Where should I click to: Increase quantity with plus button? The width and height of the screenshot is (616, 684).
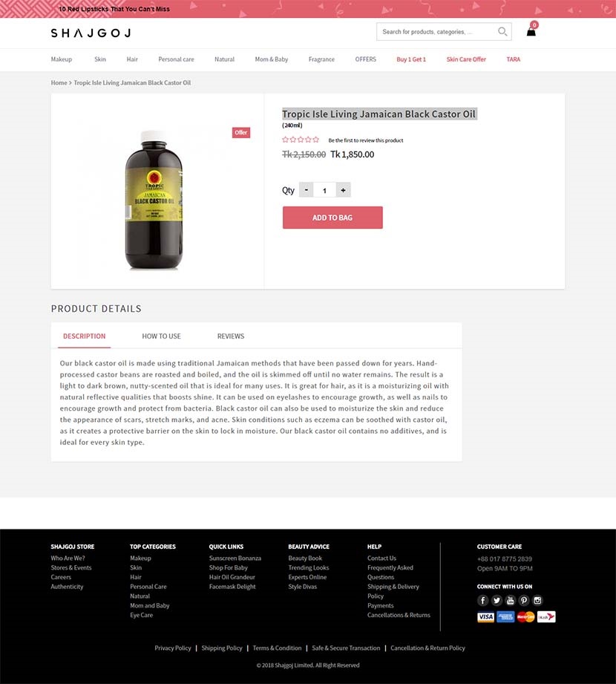tap(343, 190)
